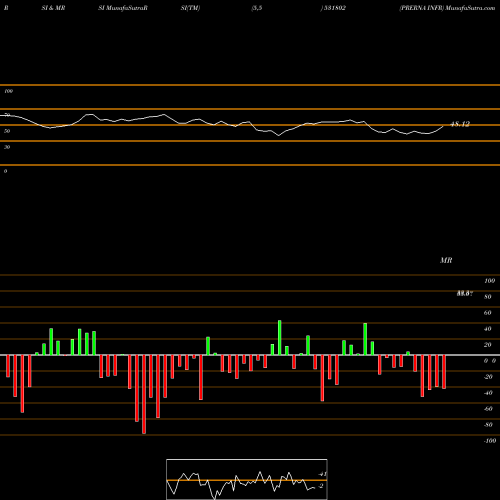Click the -80 label on MR axis
500x500 pixels.
488,425
